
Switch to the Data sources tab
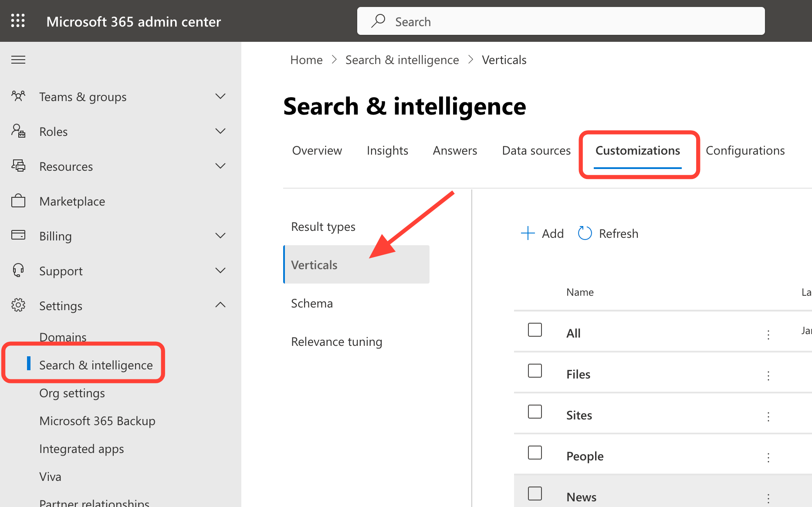click(x=536, y=151)
